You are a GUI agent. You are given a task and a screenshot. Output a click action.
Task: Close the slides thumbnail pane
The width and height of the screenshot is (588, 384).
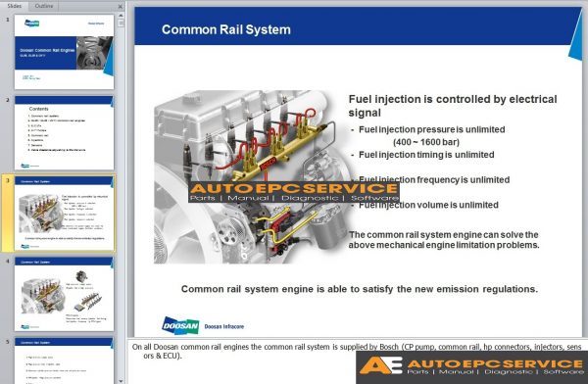pos(120,7)
